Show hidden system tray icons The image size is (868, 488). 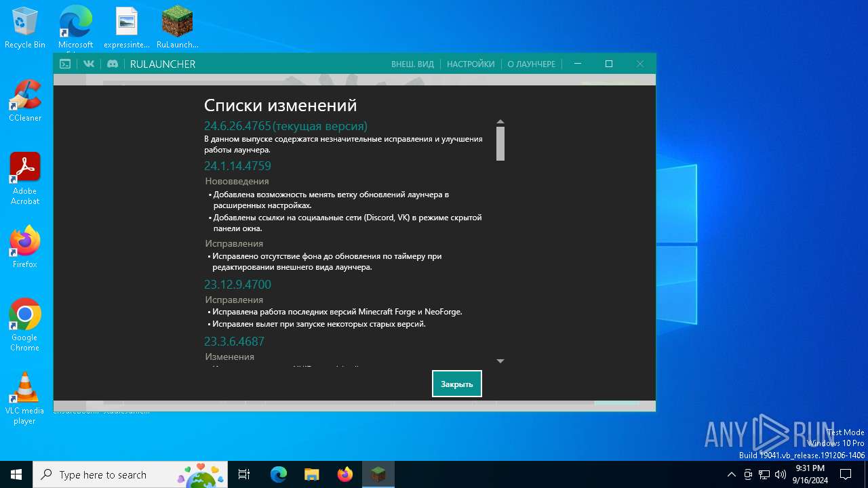731,474
